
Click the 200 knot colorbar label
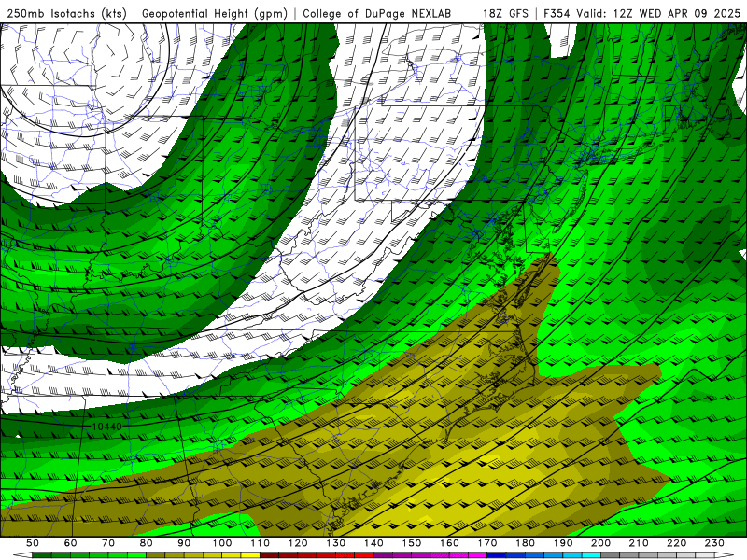(600, 543)
